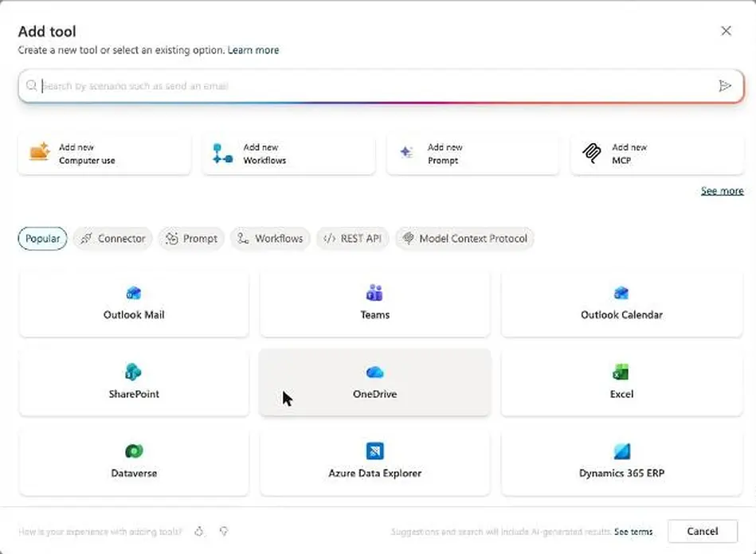Add new Computer use tool
Screen dimensions: 756x554
pos(104,154)
